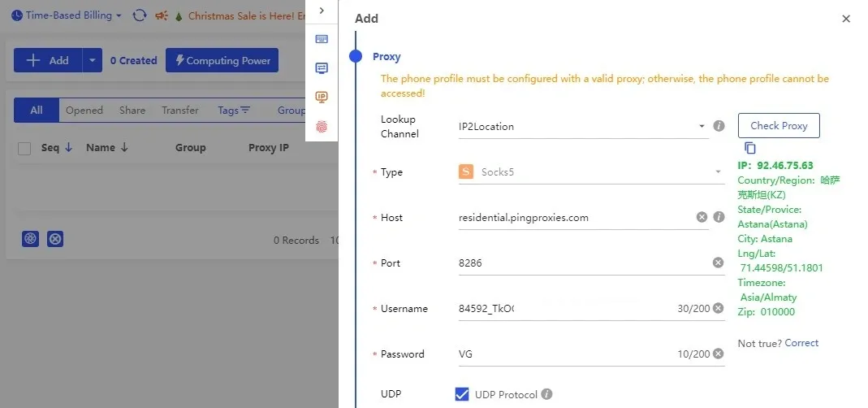The width and height of the screenshot is (868, 408).
Task: Switch to the Group tab
Action: [291, 111]
